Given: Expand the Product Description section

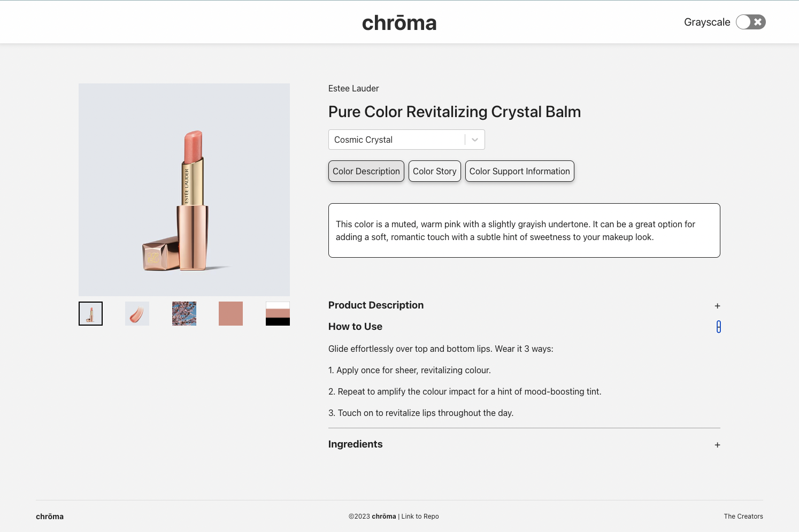Looking at the screenshot, I should coord(717,305).
